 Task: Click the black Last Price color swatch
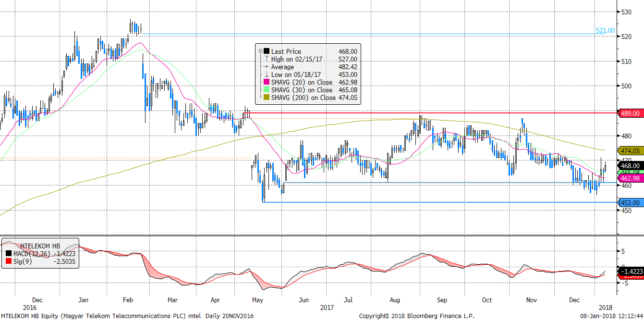[x=267, y=51]
